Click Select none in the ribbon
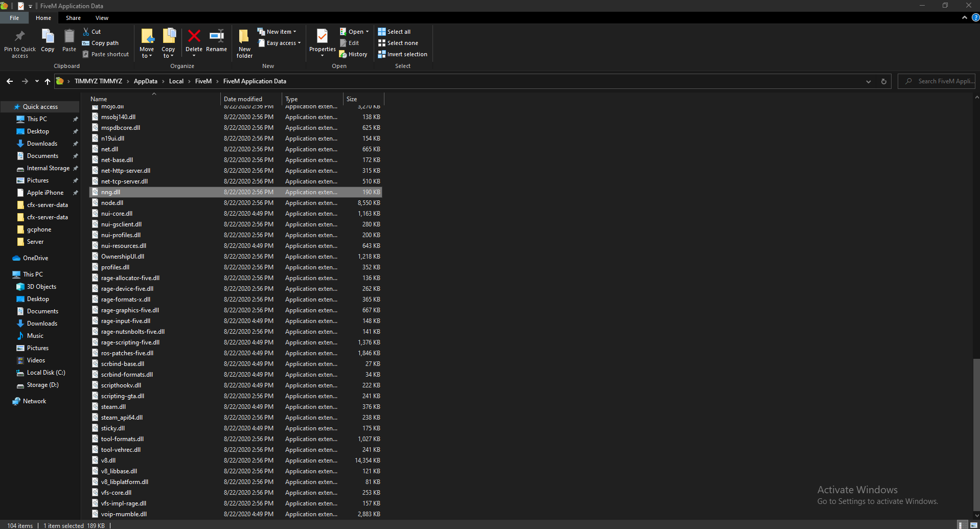The width and height of the screenshot is (980, 529). click(x=398, y=43)
